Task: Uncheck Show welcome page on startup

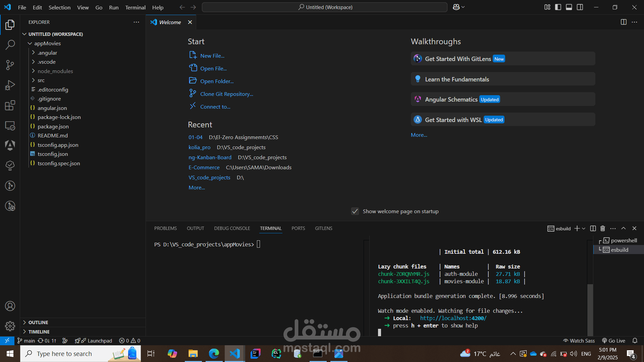Action: [355, 211]
